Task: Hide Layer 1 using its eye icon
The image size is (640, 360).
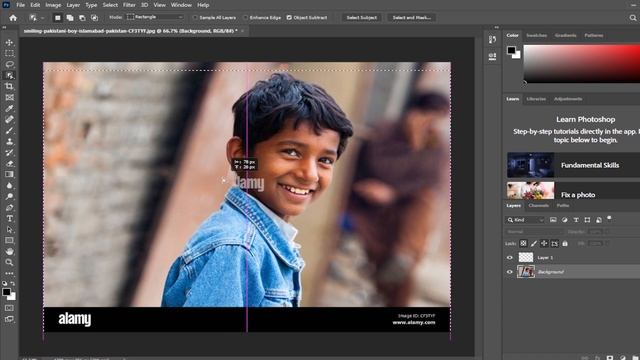Action: coord(509,258)
